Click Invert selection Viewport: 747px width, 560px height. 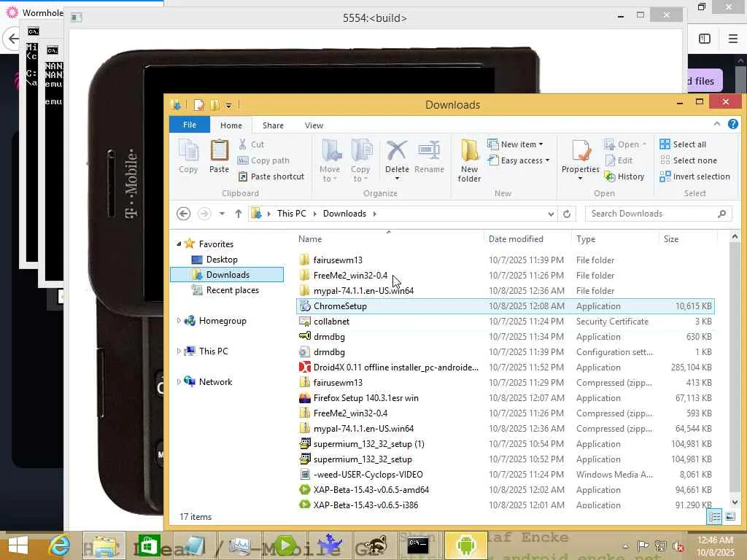click(x=694, y=176)
